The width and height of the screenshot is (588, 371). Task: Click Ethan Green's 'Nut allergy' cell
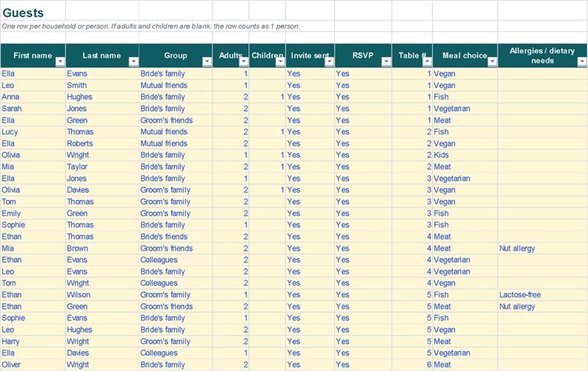[542, 306]
